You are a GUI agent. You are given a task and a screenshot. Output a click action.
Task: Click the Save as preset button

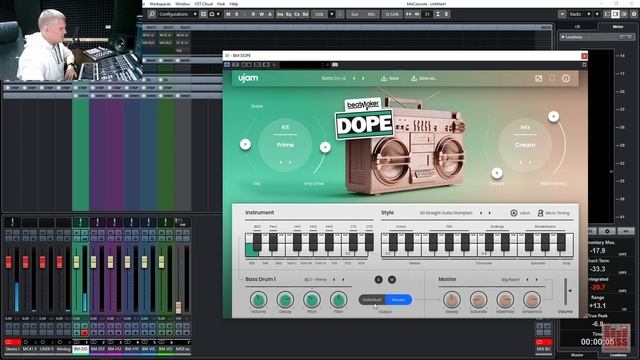pos(423,78)
